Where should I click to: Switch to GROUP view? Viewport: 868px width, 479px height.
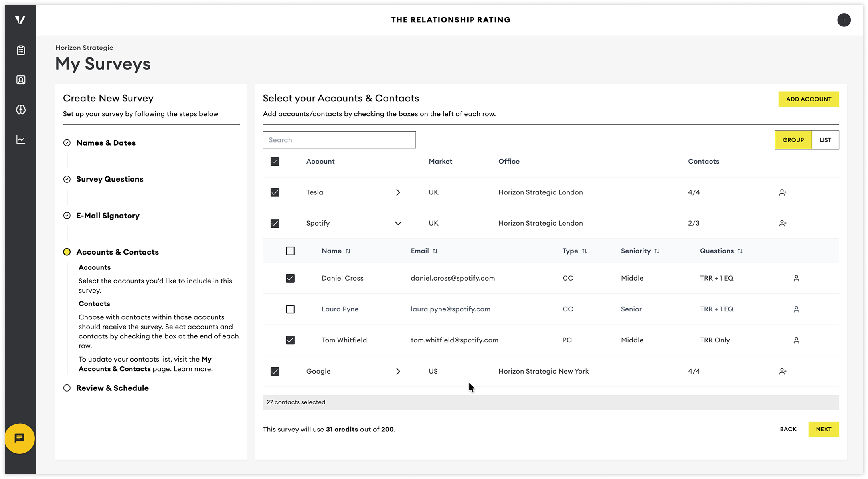point(793,140)
